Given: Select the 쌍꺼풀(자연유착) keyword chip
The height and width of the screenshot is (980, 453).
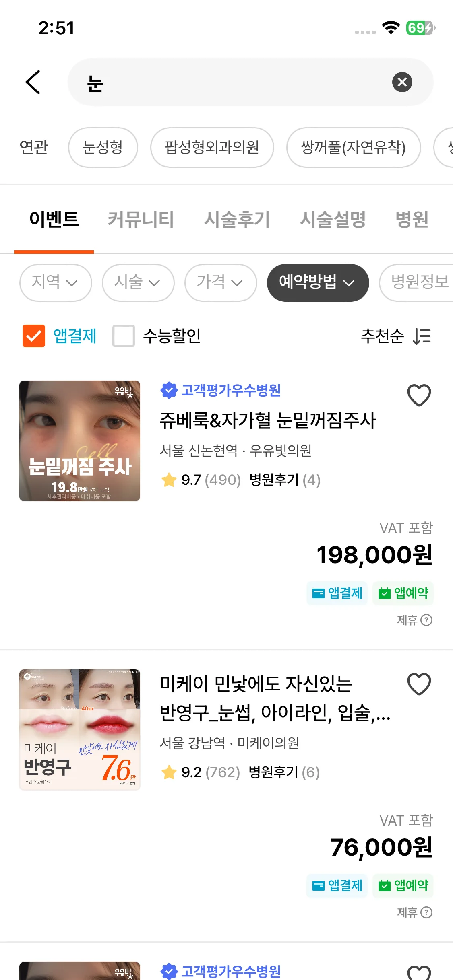Looking at the screenshot, I should (354, 147).
